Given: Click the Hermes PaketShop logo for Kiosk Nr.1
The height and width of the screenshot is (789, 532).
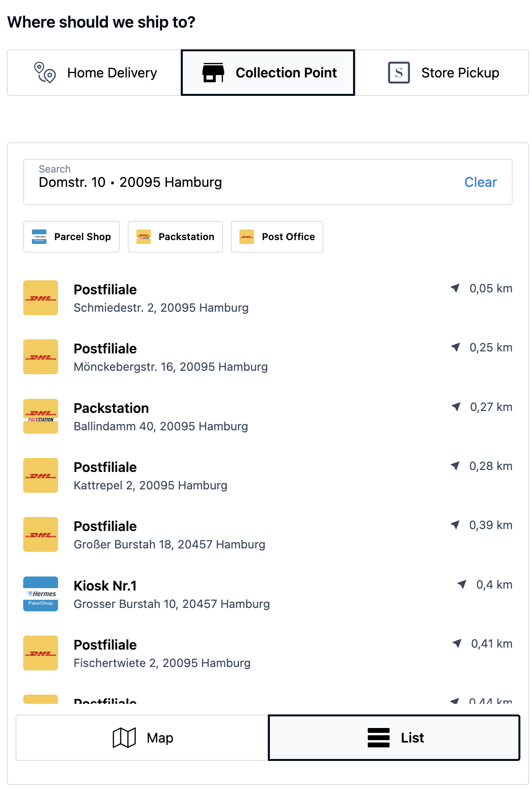Looking at the screenshot, I should (x=41, y=594).
